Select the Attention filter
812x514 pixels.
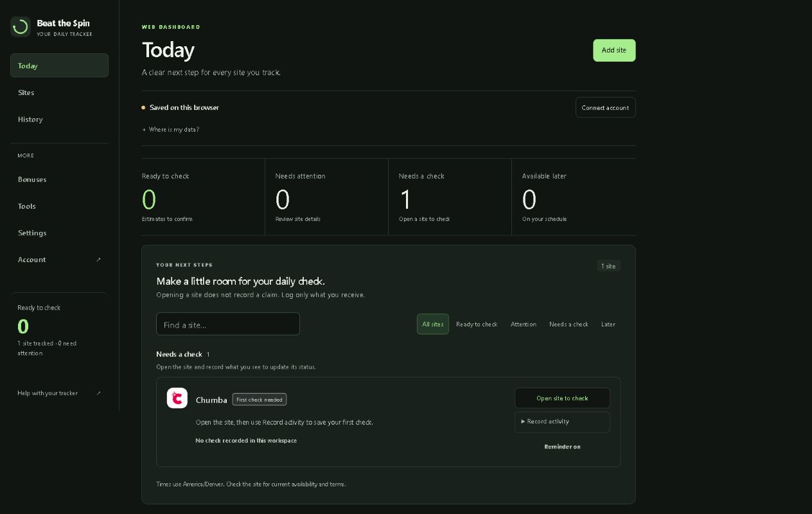524,324
